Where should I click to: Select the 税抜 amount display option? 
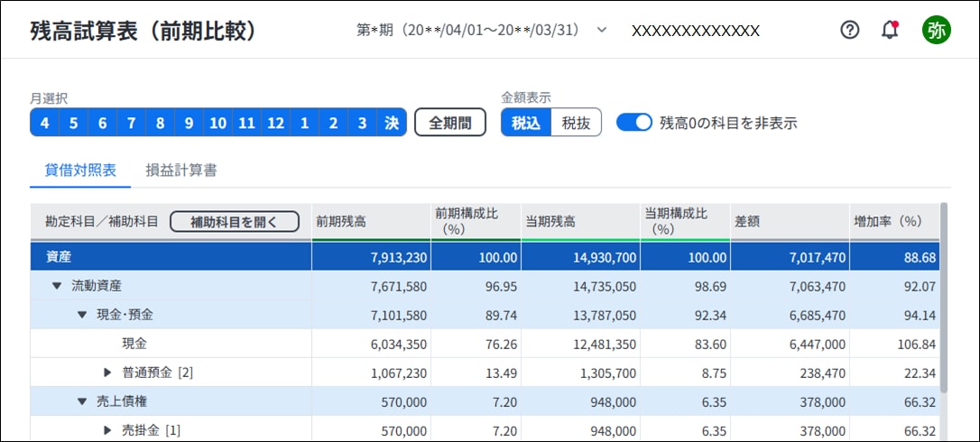click(x=577, y=123)
